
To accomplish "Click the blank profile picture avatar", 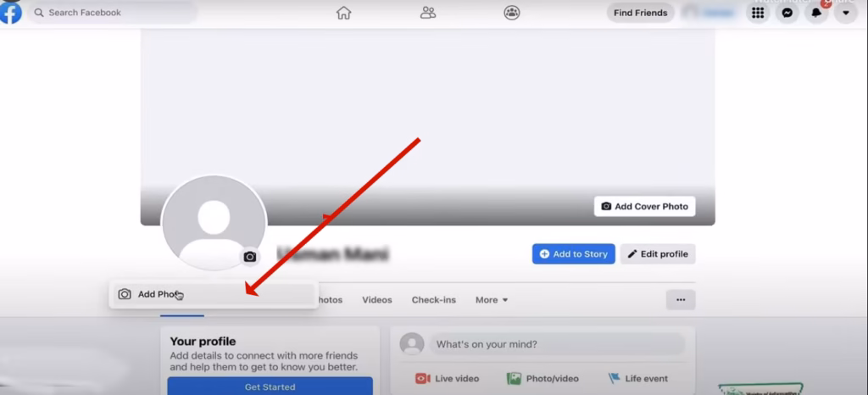I will pos(214,222).
